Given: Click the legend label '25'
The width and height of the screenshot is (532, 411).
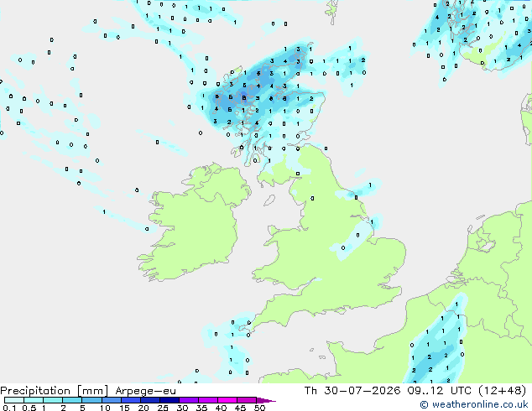Looking at the screenshot, I should (163, 408).
